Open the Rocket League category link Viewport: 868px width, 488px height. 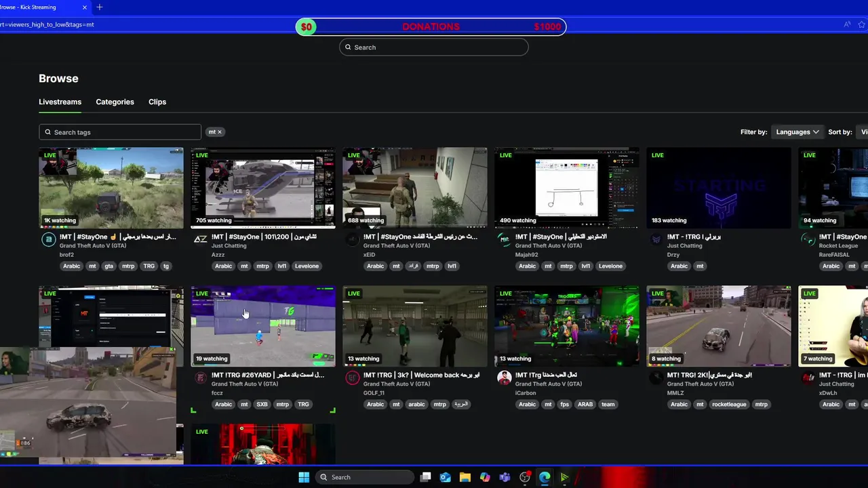pyautogui.click(x=838, y=246)
